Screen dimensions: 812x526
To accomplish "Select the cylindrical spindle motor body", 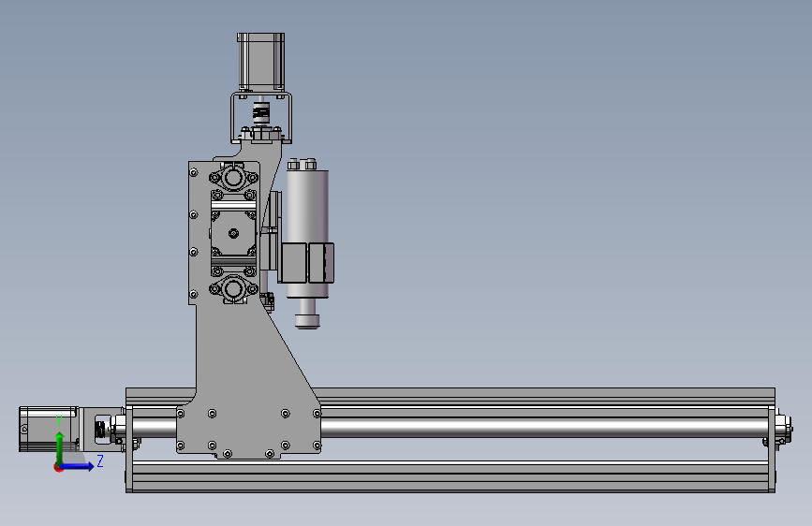I will pyautogui.click(x=307, y=207).
